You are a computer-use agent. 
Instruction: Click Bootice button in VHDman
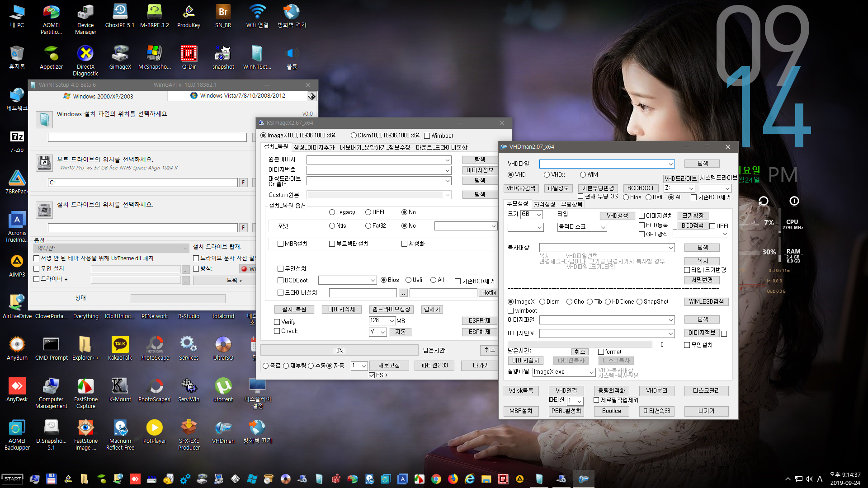[x=611, y=411]
